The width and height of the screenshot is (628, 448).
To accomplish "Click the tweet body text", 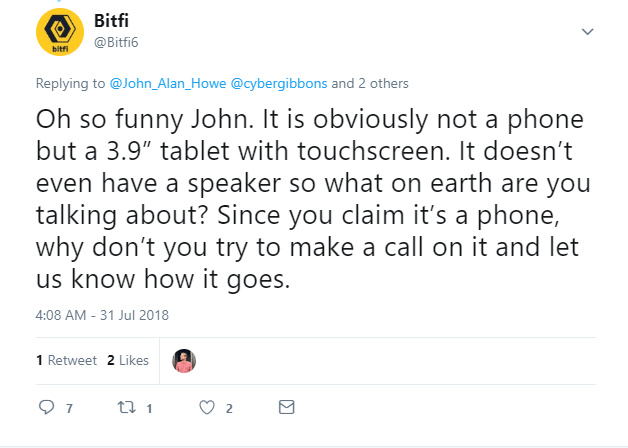I will coord(300,199).
